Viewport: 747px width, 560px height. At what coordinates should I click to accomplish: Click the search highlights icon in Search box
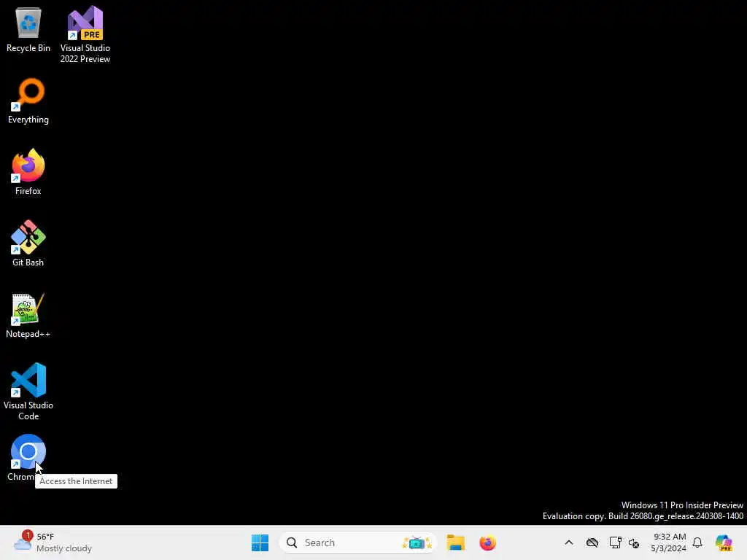[x=417, y=542]
